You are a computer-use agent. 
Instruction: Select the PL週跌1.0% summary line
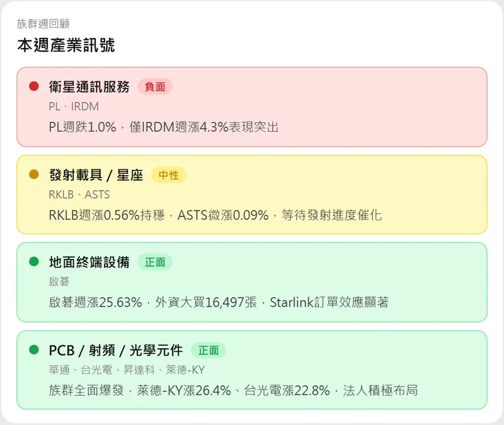[x=164, y=127]
